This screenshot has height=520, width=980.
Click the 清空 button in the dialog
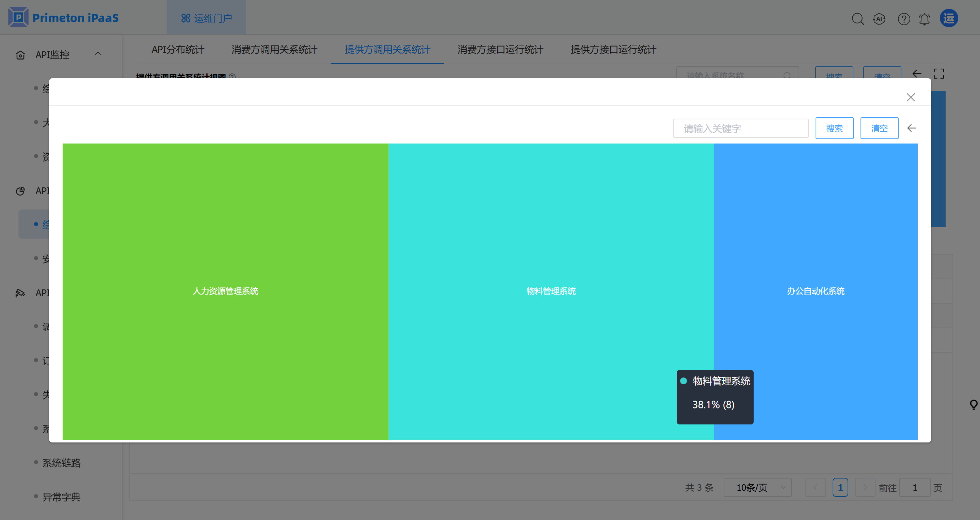879,129
